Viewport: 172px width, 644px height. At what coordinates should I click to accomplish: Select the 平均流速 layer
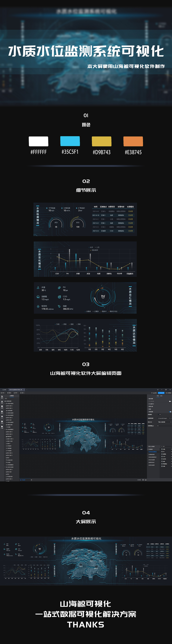coord(9,451)
